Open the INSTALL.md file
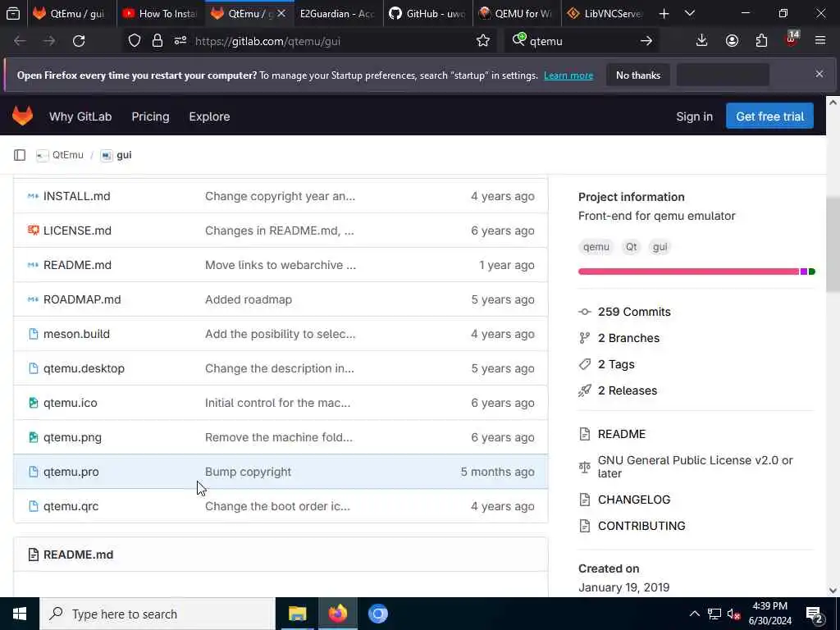840x630 pixels. (x=76, y=196)
